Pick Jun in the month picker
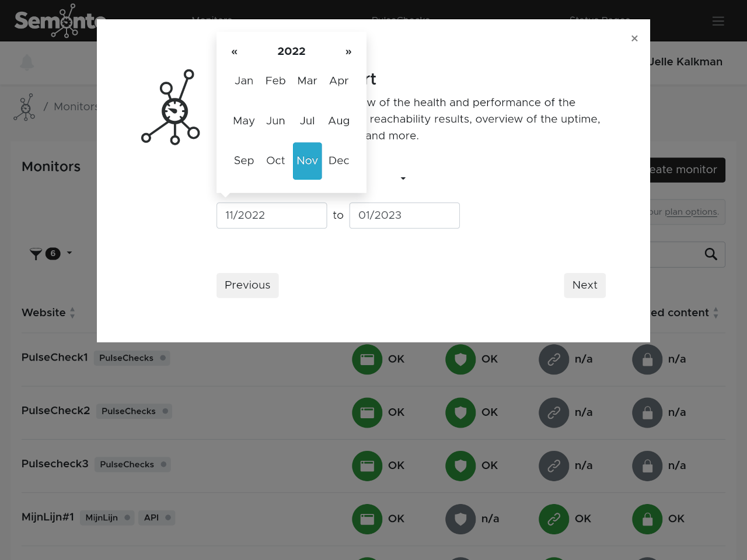Image resolution: width=747 pixels, height=560 pixels. 275,121
